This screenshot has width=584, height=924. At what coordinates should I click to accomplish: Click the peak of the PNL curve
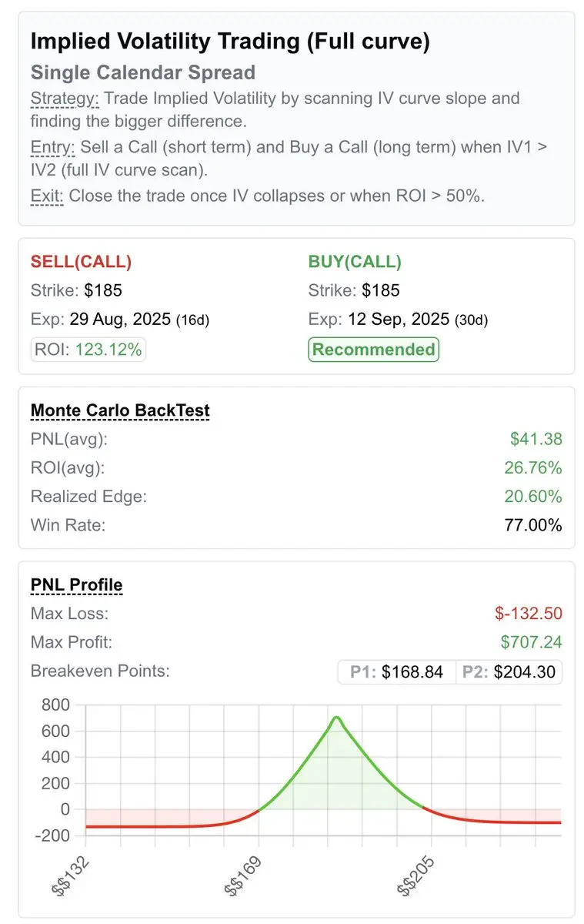(337, 718)
